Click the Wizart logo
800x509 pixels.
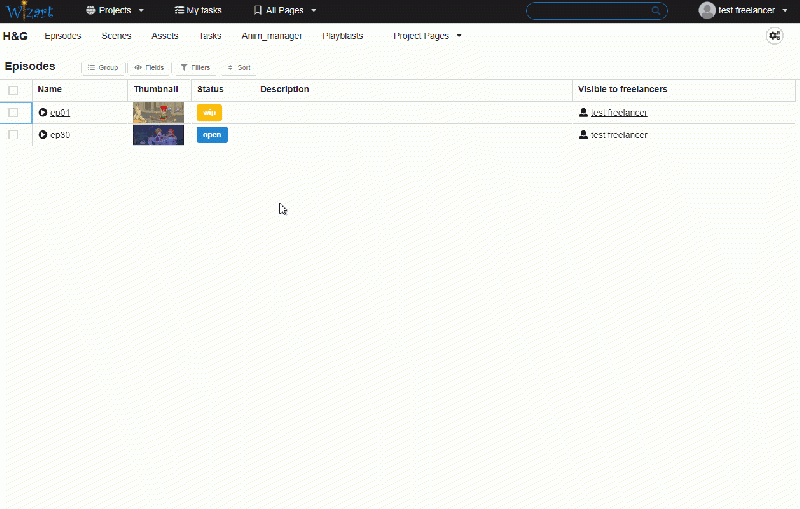coord(28,11)
